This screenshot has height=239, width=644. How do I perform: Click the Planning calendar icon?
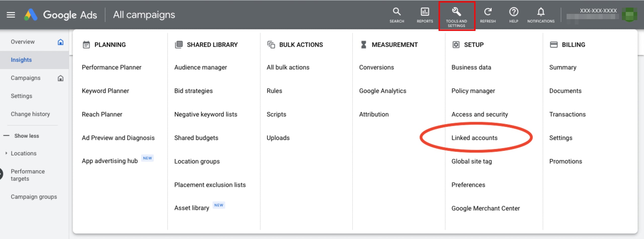tap(86, 44)
